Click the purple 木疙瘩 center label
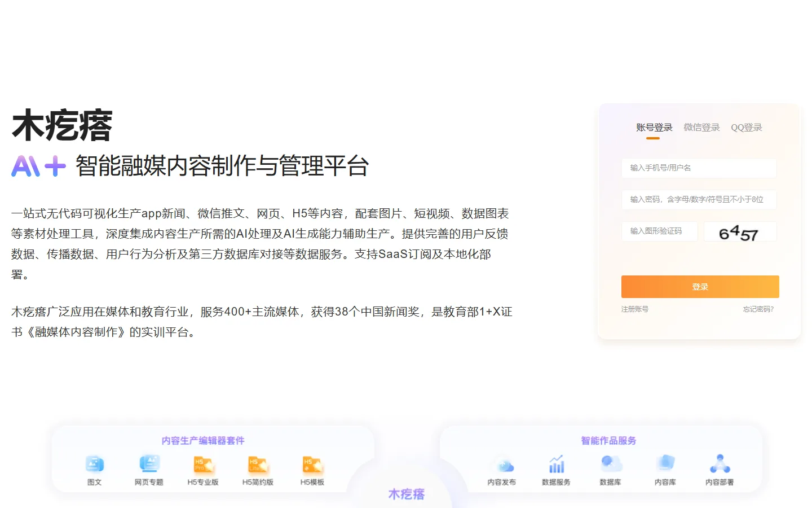 [407, 494]
